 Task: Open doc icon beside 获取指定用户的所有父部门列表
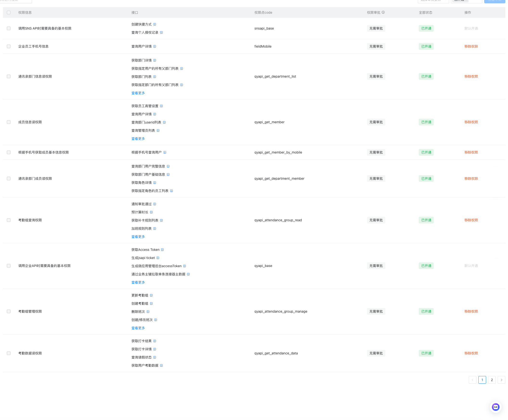pos(181,69)
